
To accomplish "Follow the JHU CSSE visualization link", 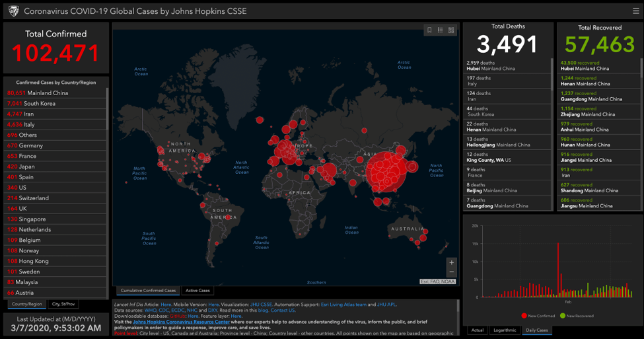I will (x=261, y=305).
